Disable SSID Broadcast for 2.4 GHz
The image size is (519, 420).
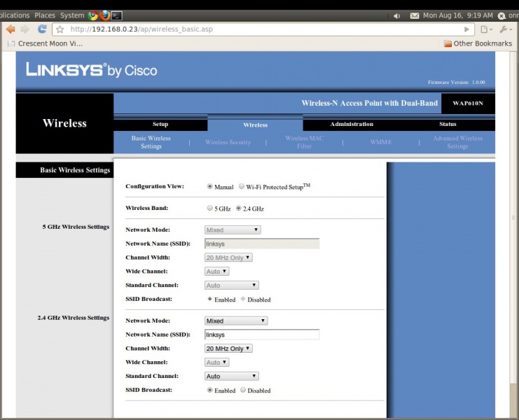click(x=243, y=391)
